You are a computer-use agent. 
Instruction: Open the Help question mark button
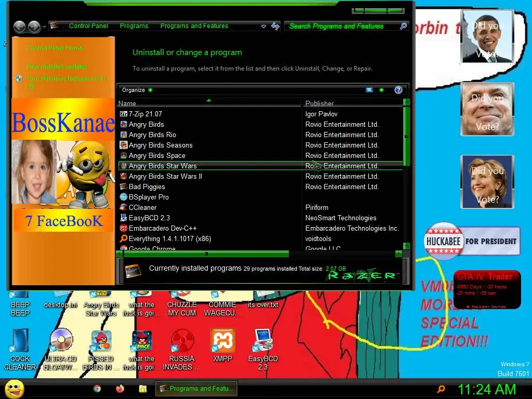398,90
